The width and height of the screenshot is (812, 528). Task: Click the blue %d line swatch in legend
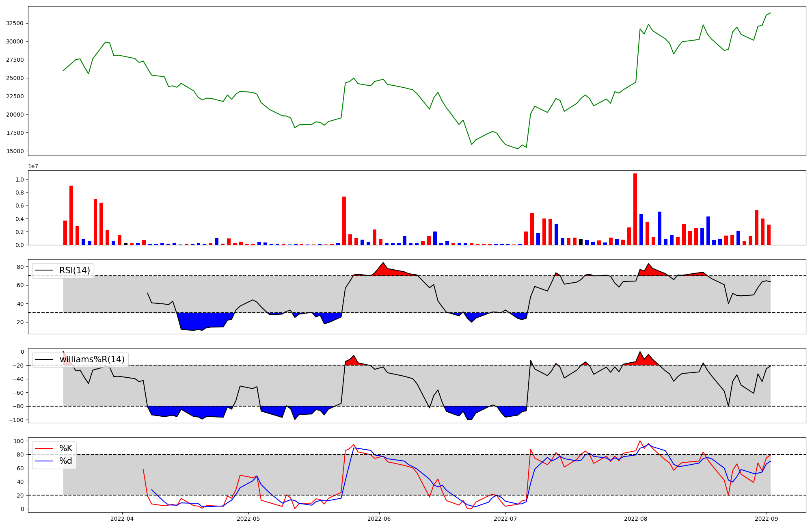[x=44, y=461]
